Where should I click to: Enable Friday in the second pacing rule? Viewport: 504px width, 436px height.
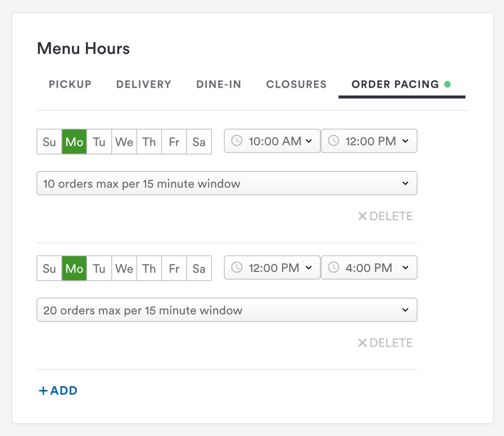point(174,269)
